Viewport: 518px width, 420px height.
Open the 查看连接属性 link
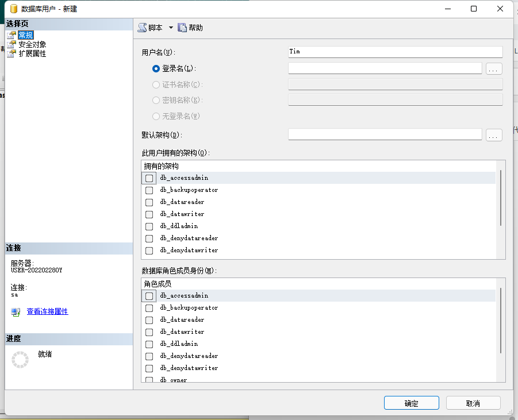[47, 311]
